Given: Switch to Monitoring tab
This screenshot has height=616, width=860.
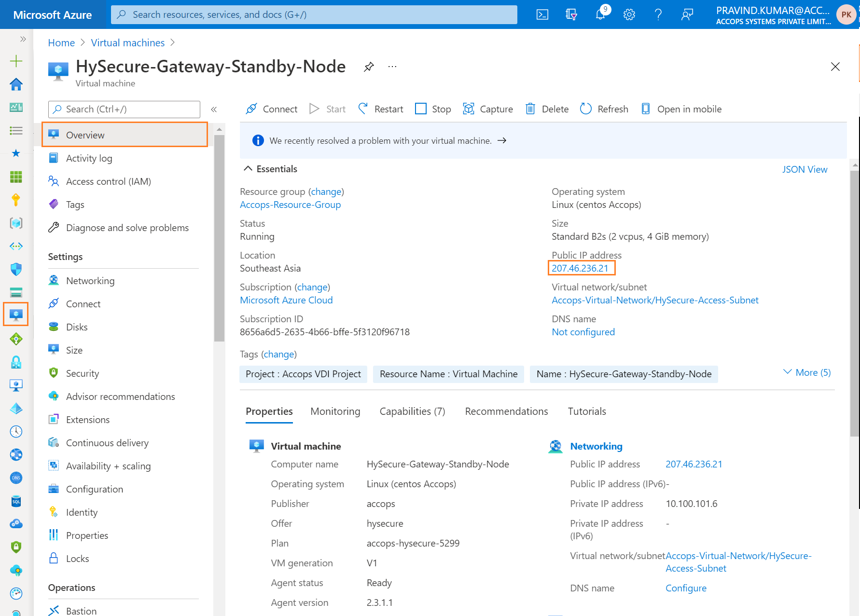Looking at the screenshot, I should click(335, 411).
